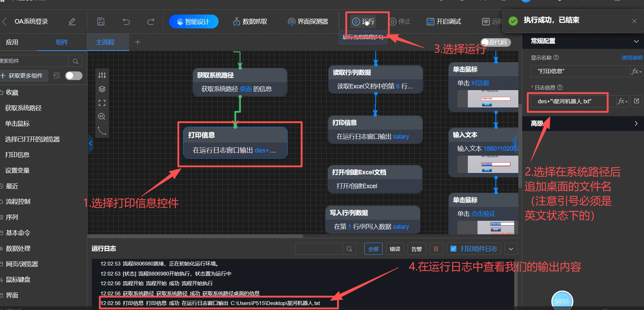Click the fullscreen brackets icon on the canvas toolbar
This screenshot has height=310, width=644.
[x=102, y=103]
